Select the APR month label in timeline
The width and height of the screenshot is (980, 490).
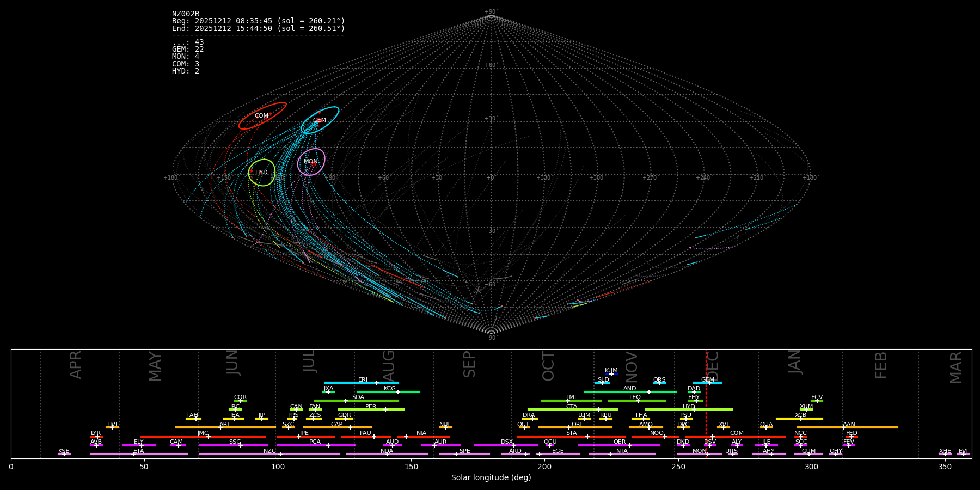coord(76,365)
